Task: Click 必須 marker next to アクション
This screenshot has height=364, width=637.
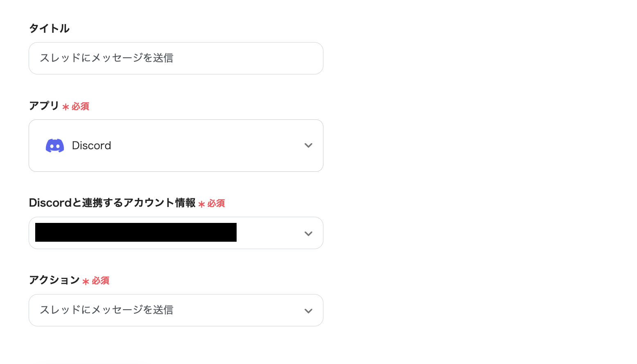Action: 100,281
